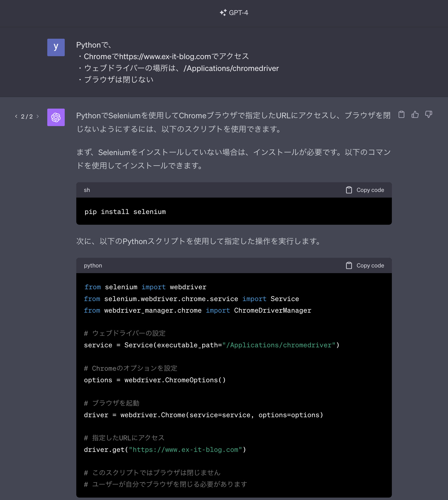
Task: Go to next response version
Action: pos(38,116)
